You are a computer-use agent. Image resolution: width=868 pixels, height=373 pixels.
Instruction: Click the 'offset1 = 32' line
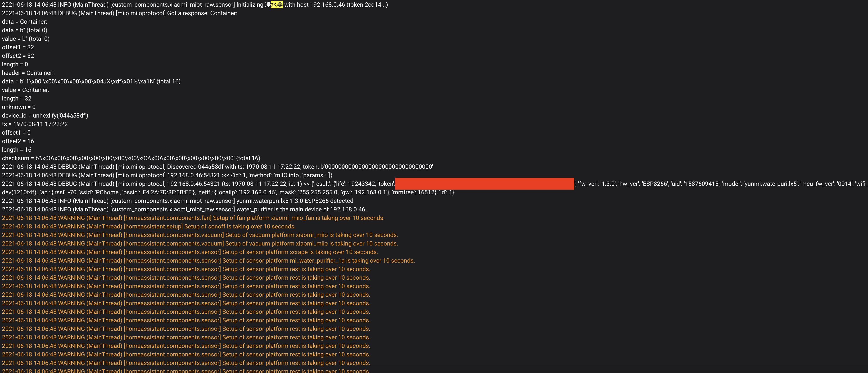click(x=18, y=47)
